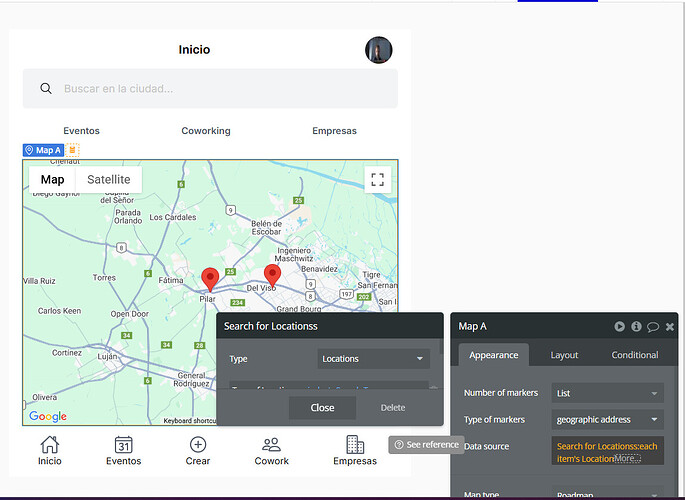This screenshot has width=685, height=500.
Task: Click the Close button in search dialog
Action: (322, 407)
